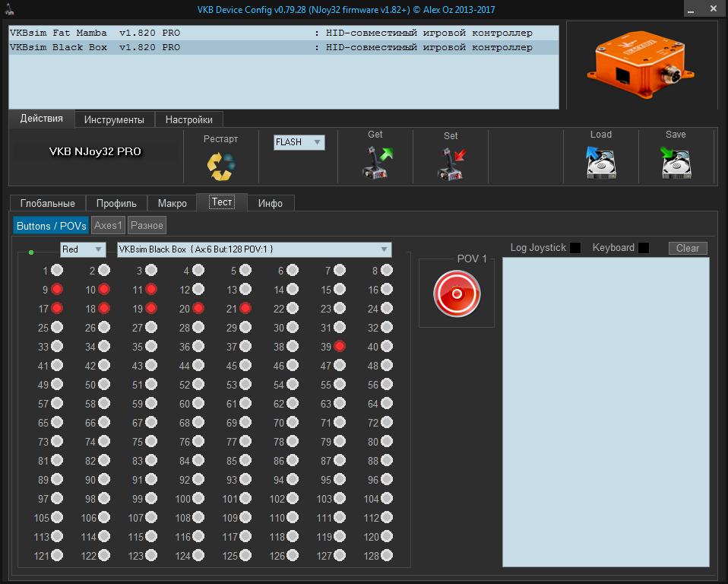Click the Save hard drive icon
The image size is (728, 584).
click(x=676, y=163)
